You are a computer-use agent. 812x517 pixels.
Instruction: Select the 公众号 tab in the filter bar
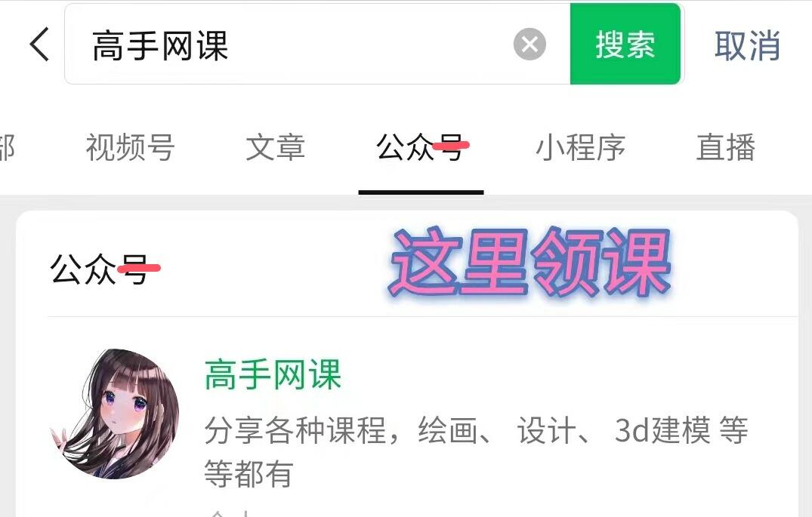[421, 147]
